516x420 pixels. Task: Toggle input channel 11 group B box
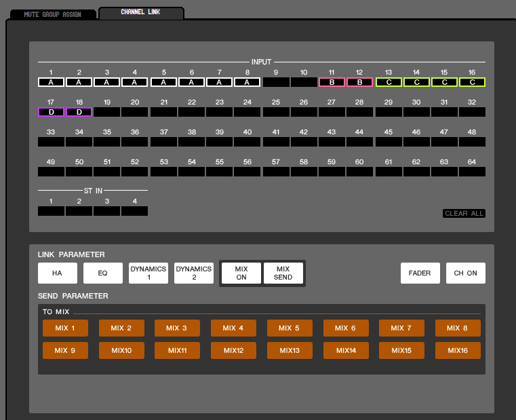(x=332, y=82)
